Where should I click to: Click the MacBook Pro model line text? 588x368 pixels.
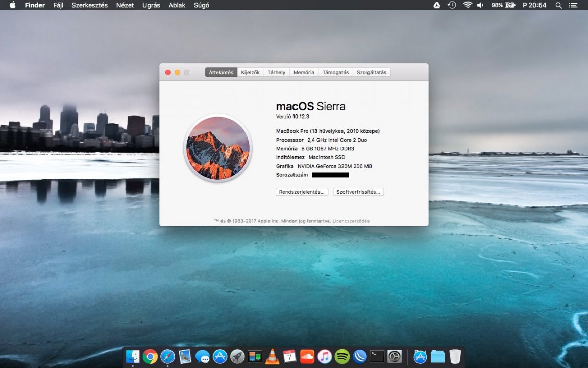328,131
